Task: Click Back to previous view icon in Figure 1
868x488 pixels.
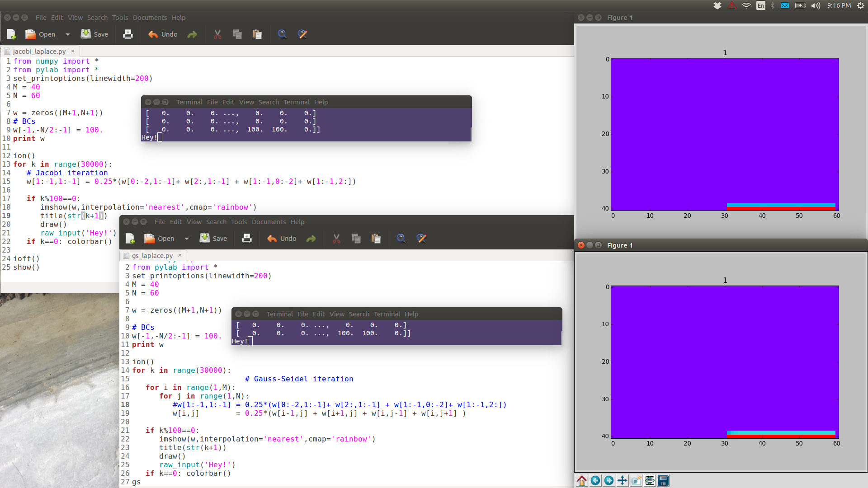Action: click(595, 480)
